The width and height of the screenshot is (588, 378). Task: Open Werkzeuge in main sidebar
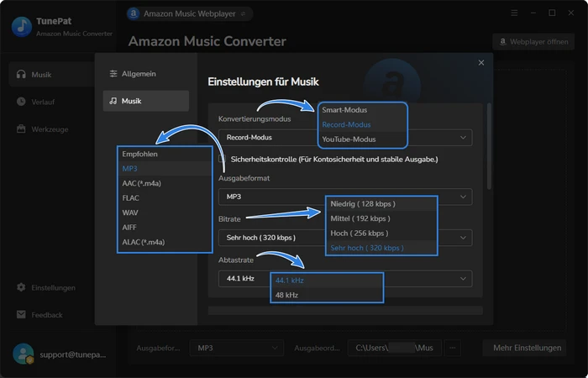click(51, 129)
